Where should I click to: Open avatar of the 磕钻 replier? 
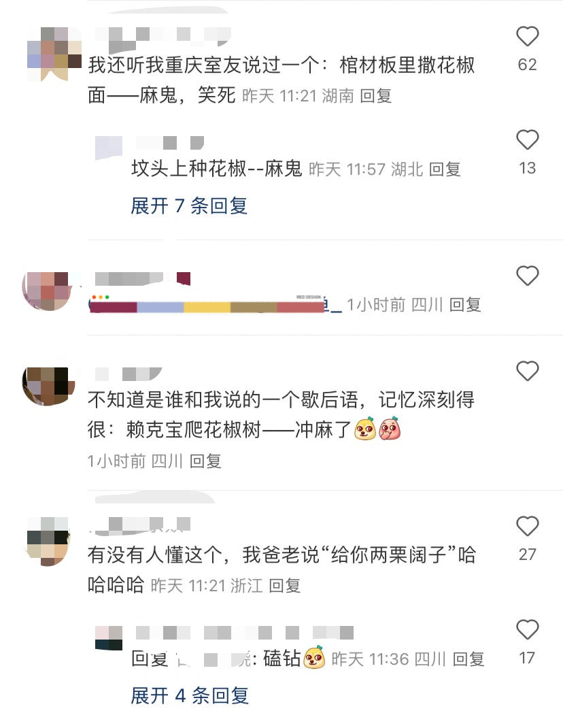(x=109, y=638)
